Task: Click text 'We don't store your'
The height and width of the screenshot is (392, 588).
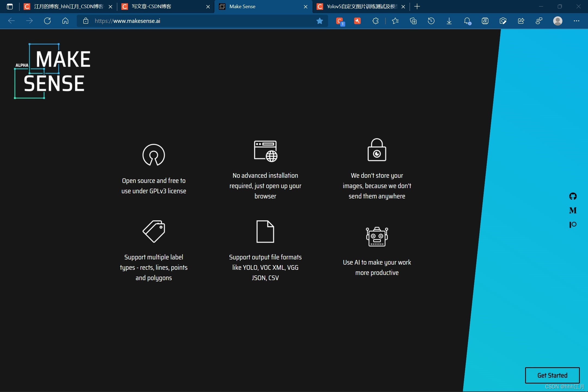Action: coord(377,176)
